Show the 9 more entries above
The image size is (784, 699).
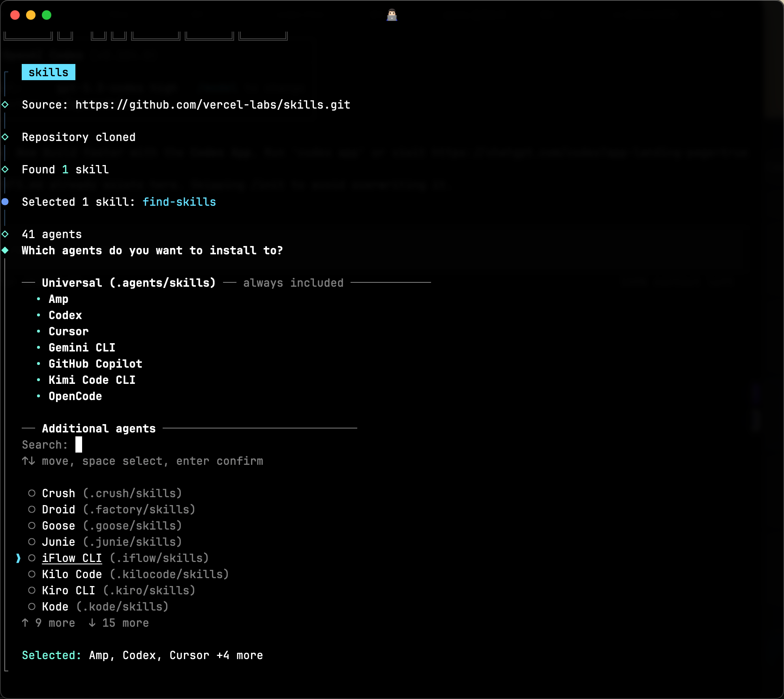(x=49, y=623)
